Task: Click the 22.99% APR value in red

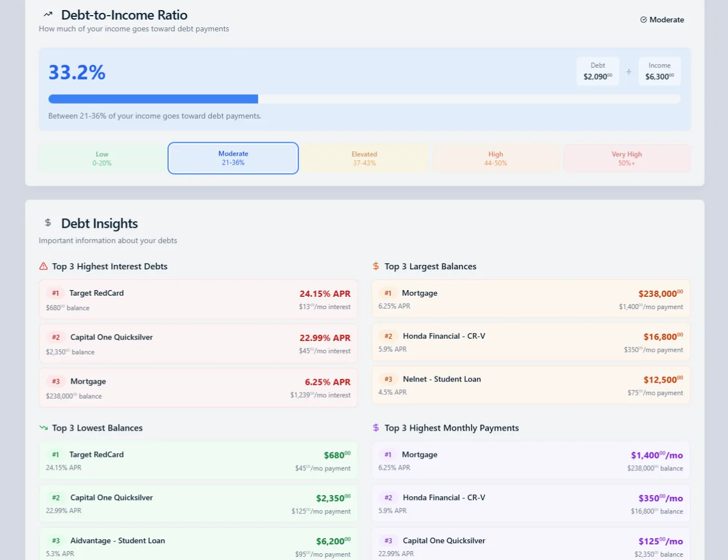Action: click(x=325, y=338)
